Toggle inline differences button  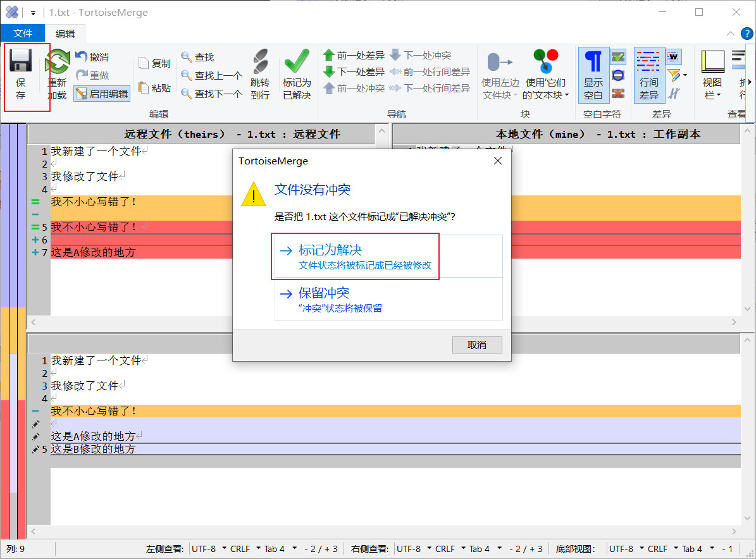pos(649,75)
